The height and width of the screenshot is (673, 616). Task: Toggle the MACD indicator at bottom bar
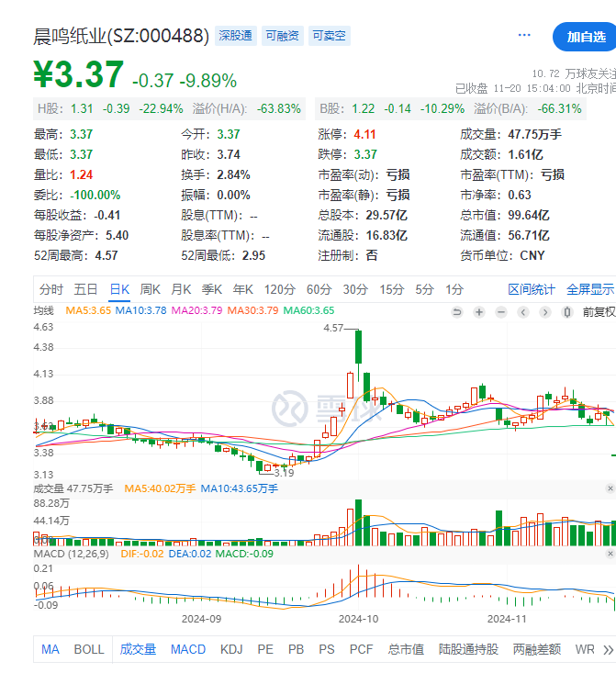[x=188, y=650]
